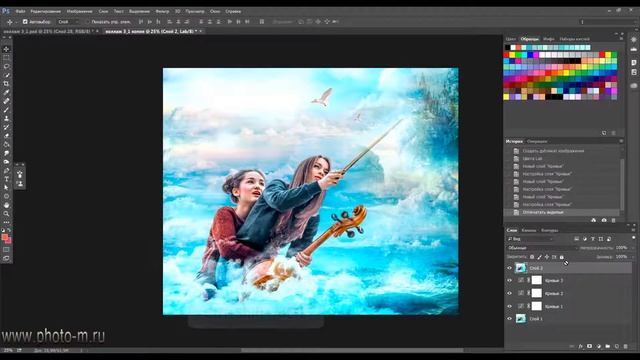Viewport: 640px width, 360px height.
Task: Create a new group folder icon
Action: coord(608,346)
